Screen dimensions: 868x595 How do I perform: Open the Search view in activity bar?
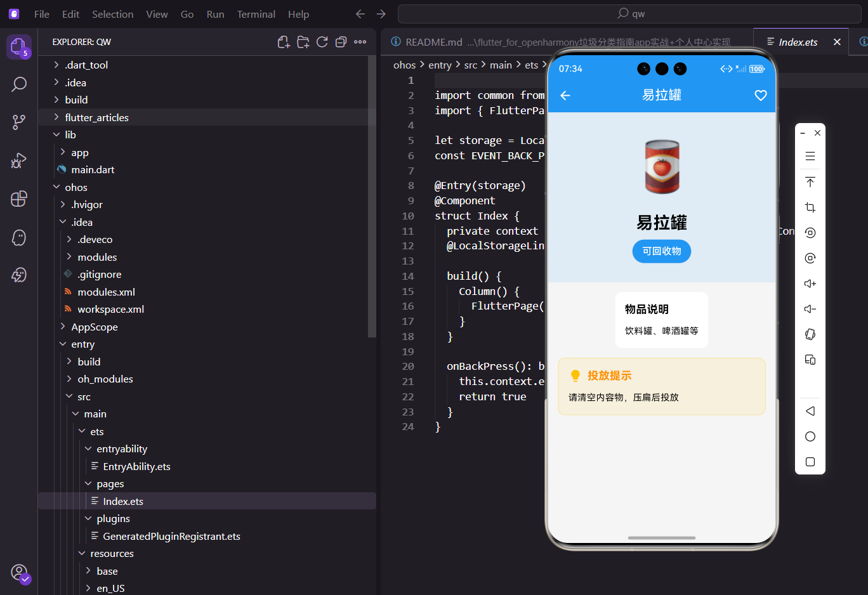(x=19, y=84)
